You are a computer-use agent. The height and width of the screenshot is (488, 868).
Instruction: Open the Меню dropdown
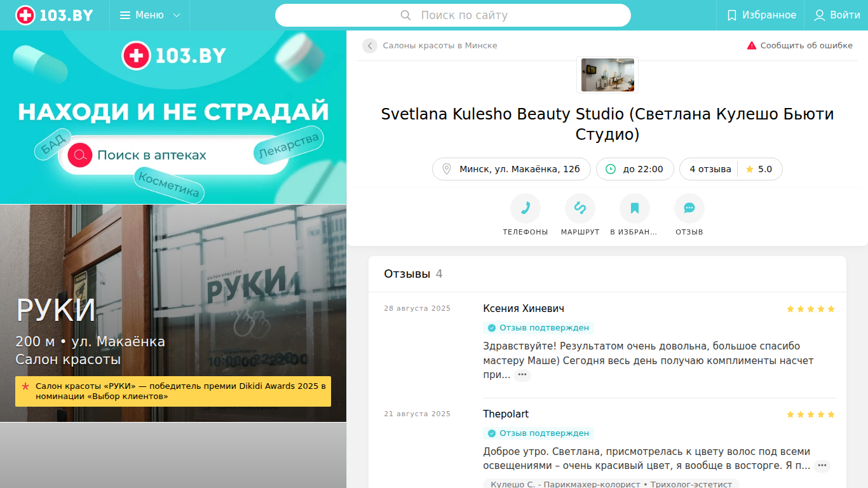click(x=150, y=15)
